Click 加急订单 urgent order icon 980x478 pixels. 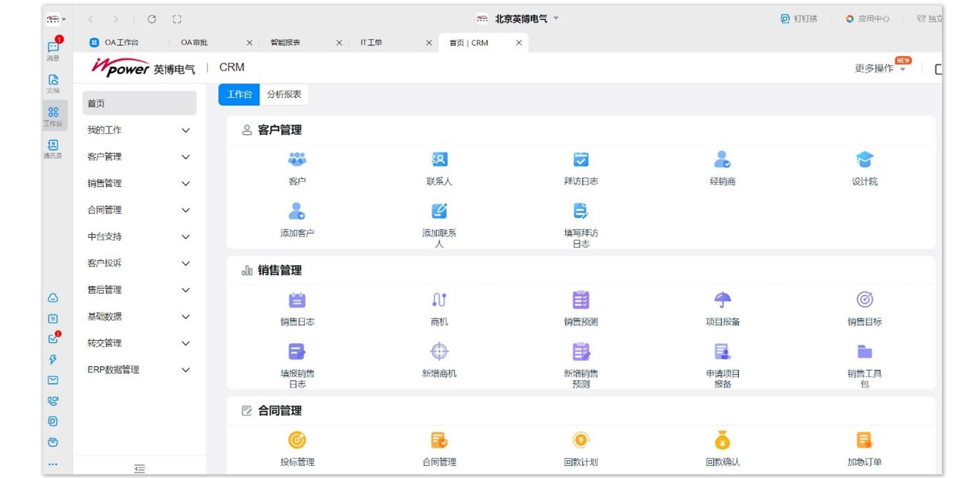click(x=864, y=449)
